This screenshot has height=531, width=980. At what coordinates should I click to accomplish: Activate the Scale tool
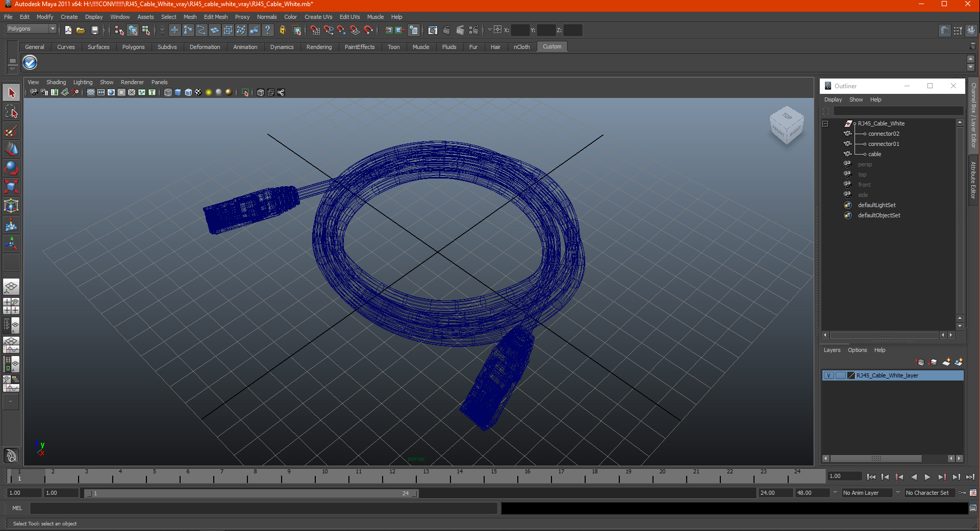click(x=11, y=187)
